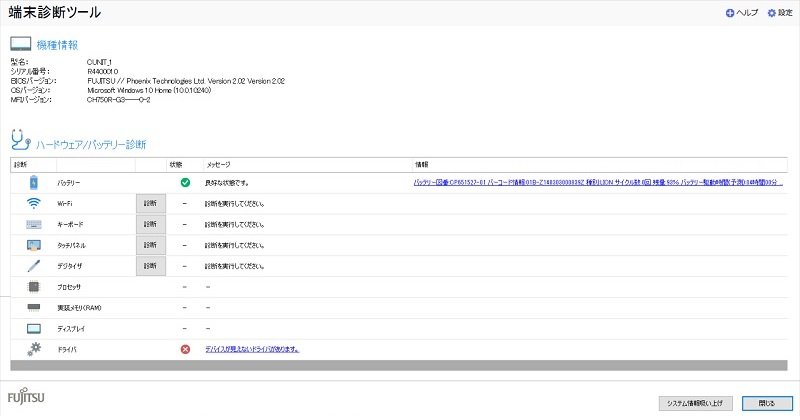The image size is (800, 420).
Task: Select the バッテリー row label
Action: pos(68,183)
